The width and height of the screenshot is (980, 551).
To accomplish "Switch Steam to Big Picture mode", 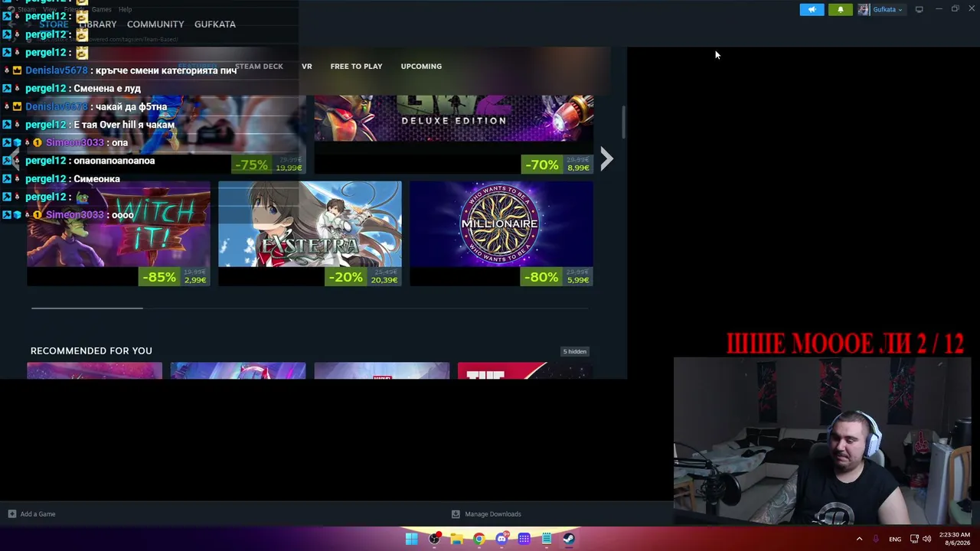I will (919, 9).
